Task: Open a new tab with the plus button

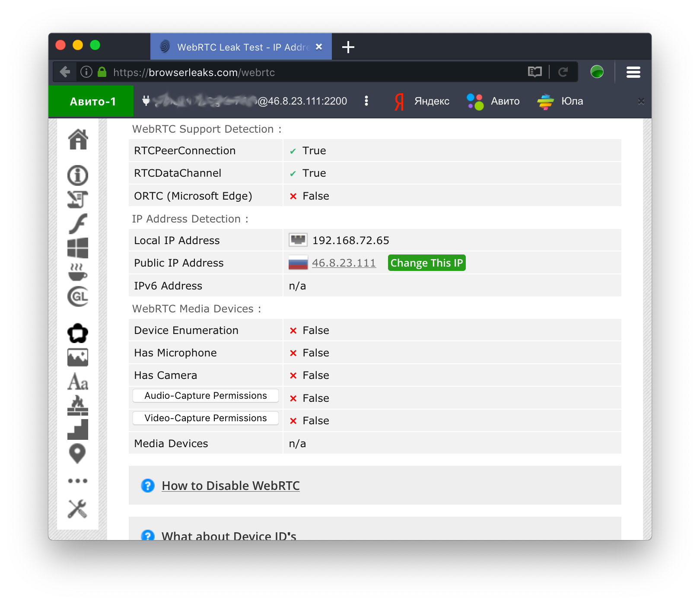Action: click(x=348, y=47)
